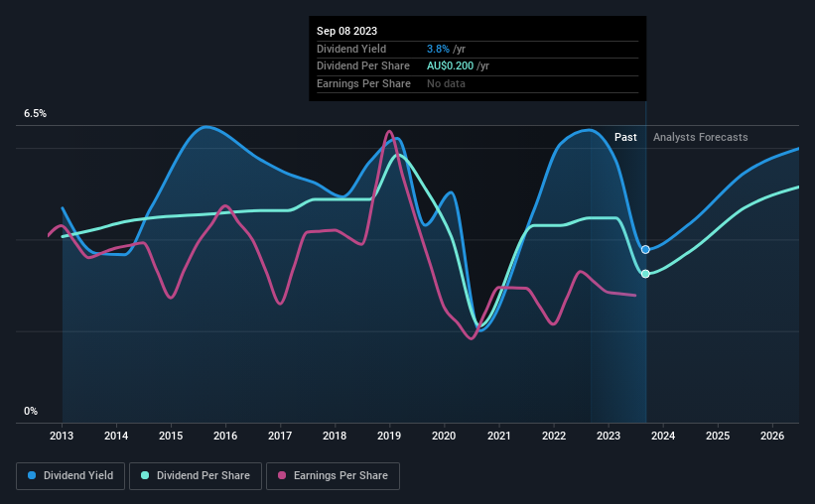Click the 0% y-axis label
Screen dimensions: 815x504
pos(31,411)
